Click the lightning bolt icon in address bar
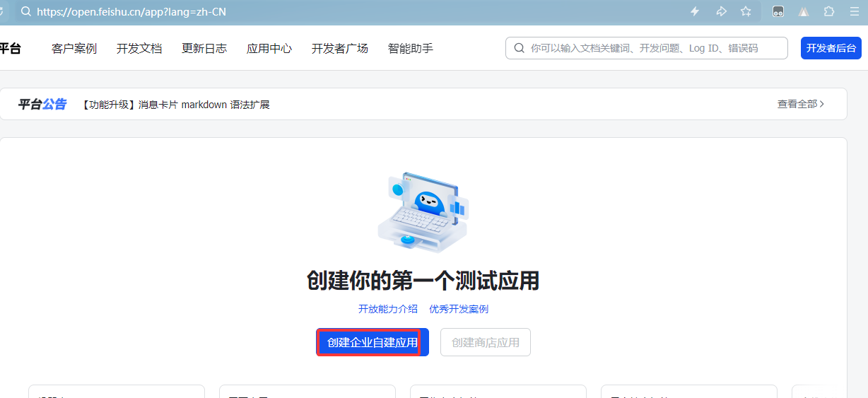 tap(695, 11)
